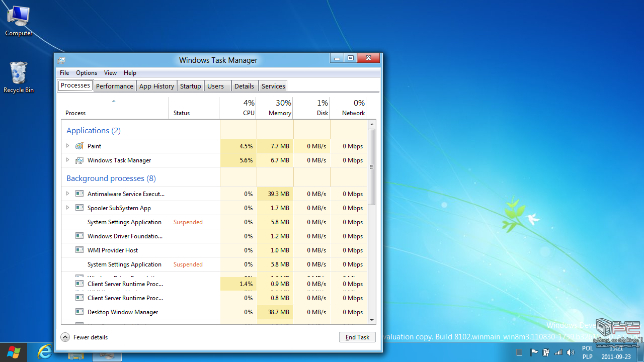Click the 39.3 MB memory cell
Viewport: 644px width, 362px height.
coord(275,194)
